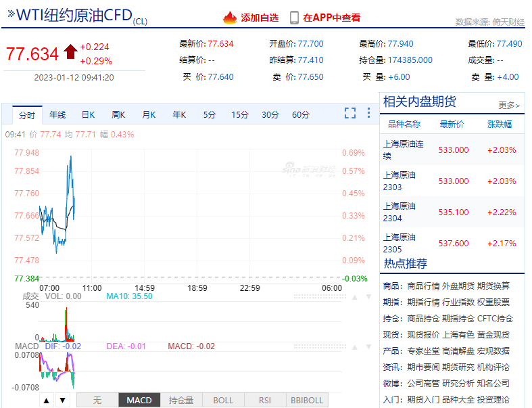This screenshot has height=408, width=532.
Task: Open 权重股票 link
Action: pyautogui.click(x=493, y=302)
